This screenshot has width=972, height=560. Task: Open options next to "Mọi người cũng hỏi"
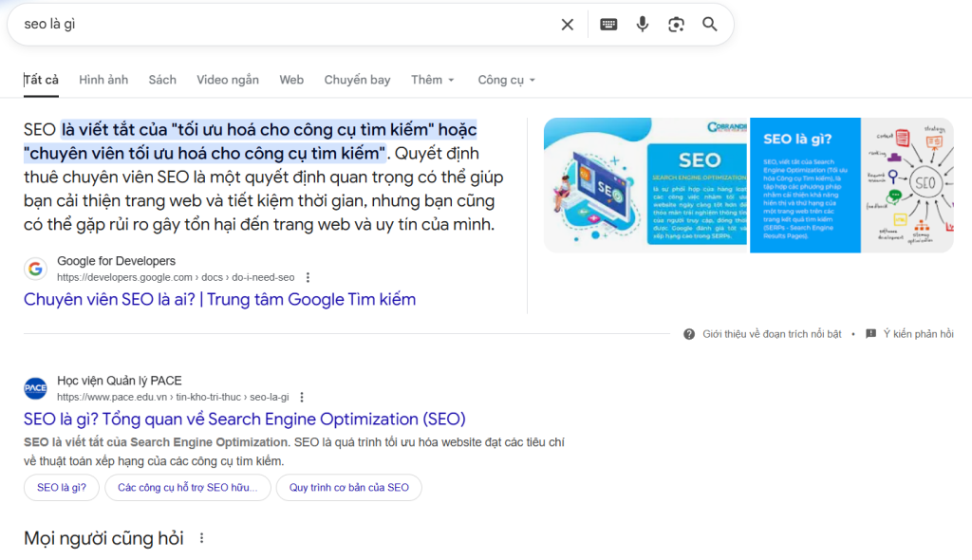(201, 538)
